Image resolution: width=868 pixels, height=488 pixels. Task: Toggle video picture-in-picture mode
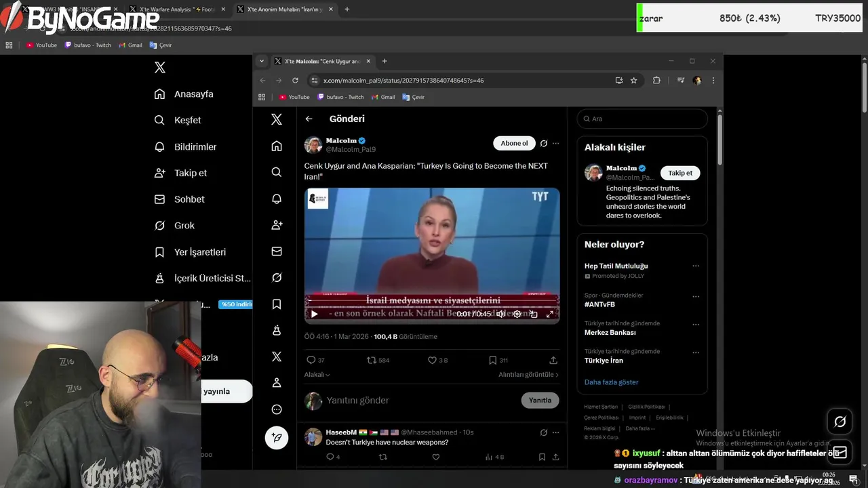click(534, 314)
